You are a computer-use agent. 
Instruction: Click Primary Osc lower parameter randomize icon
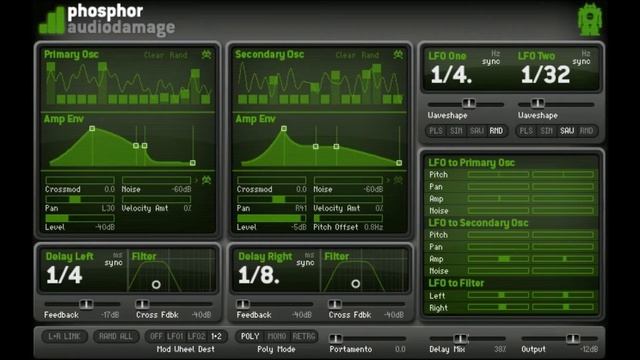207,180
